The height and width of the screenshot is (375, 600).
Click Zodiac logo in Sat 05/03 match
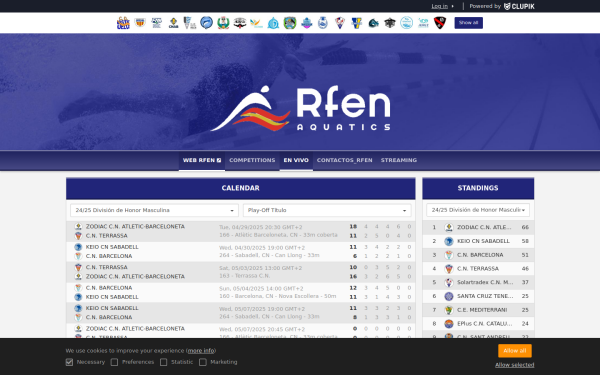click(x=78, y=276)
